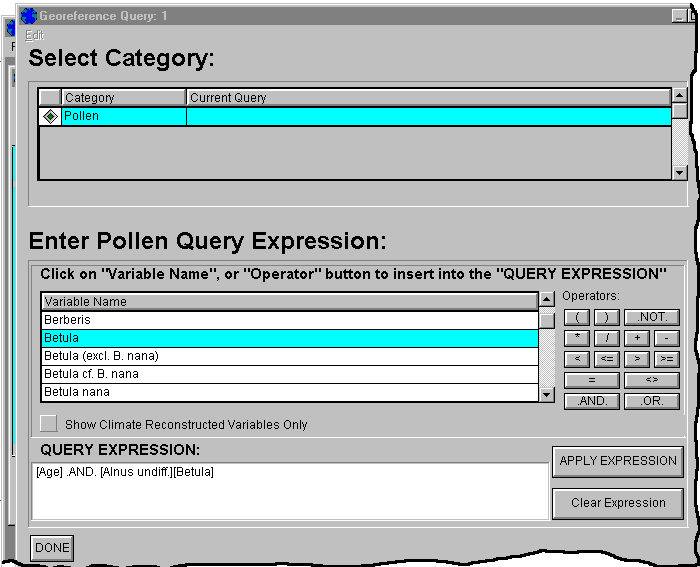Screen dimensions: 700x567
Task: Click the DONE button
Action: (52, 548)
